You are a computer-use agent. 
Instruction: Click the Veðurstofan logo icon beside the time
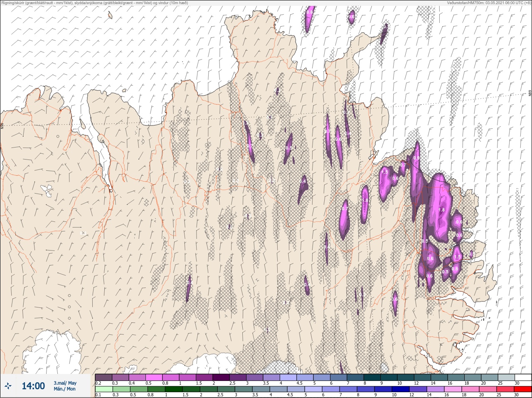pos(8,386)
